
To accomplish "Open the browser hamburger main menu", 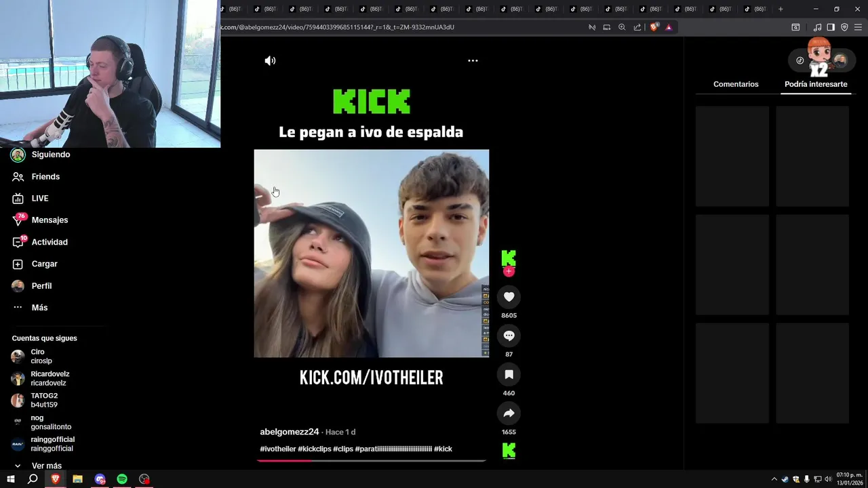I will coord(858,27).
